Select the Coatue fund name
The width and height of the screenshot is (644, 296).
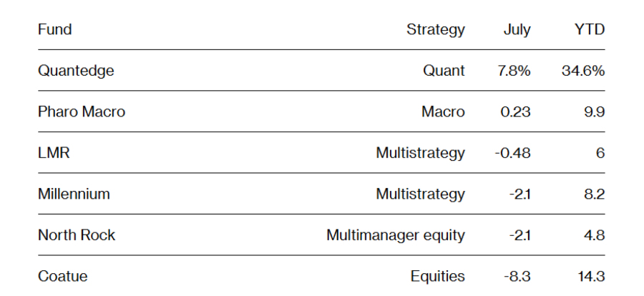click(62, 276)
